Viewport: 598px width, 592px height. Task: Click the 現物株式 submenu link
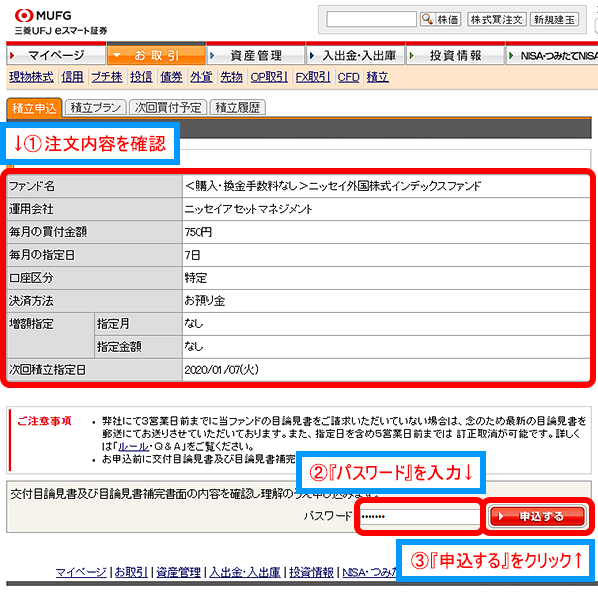click(31, 77)
